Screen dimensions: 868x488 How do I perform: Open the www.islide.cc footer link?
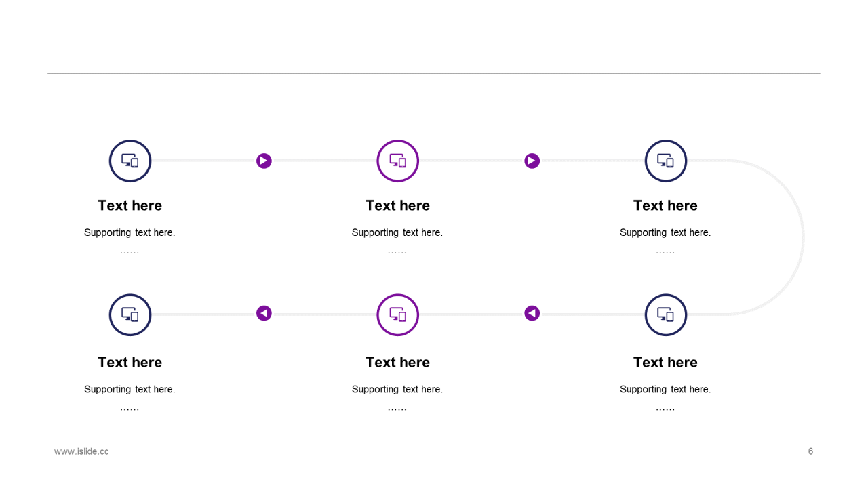(81, 451)
